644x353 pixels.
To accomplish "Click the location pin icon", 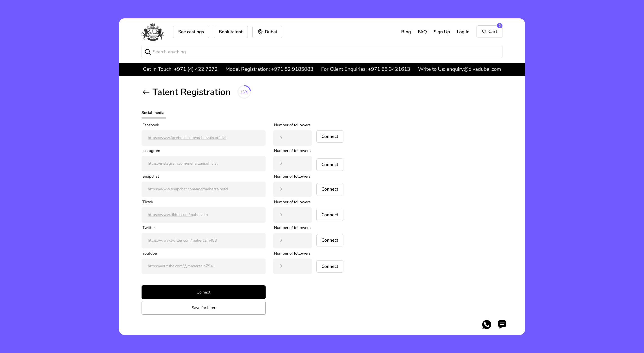I will (x=260, y=32).
